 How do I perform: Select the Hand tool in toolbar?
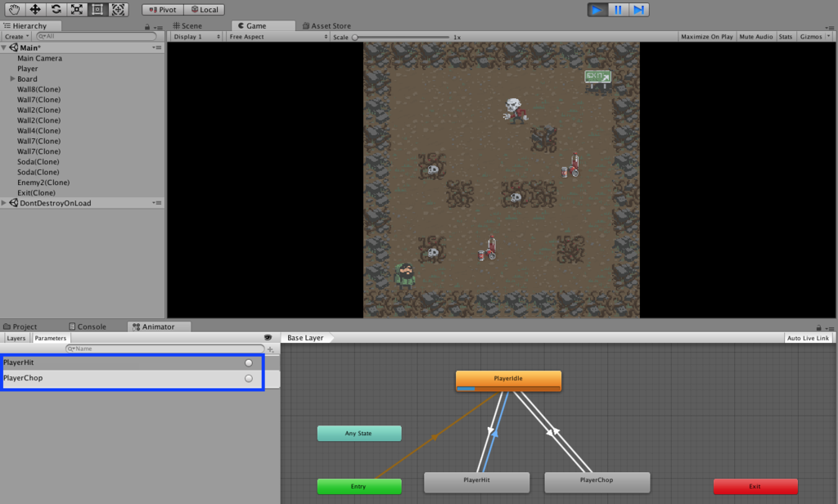pos(14,9)
